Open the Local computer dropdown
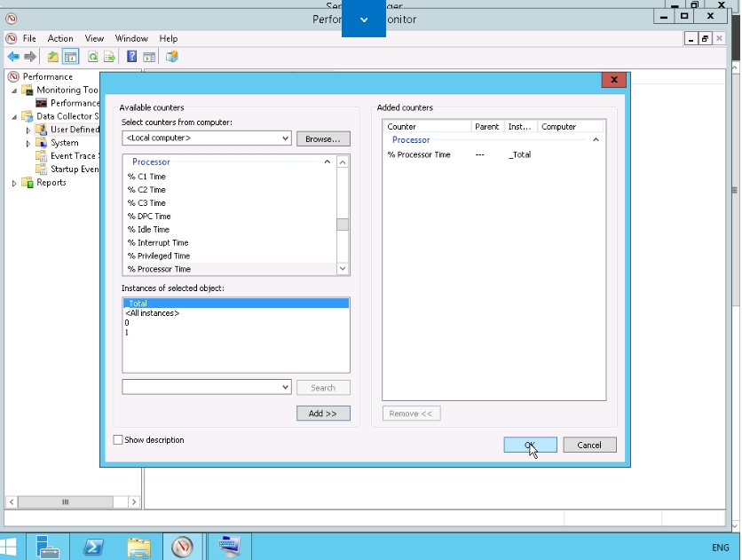The width and height of the screenshot is (742, 560). (285, 138)
